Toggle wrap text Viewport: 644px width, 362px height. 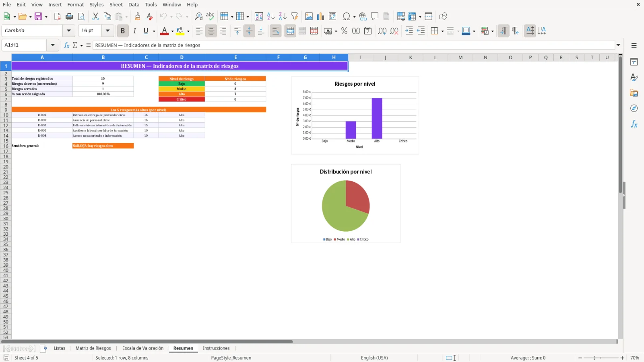click(x=276, y=31)
